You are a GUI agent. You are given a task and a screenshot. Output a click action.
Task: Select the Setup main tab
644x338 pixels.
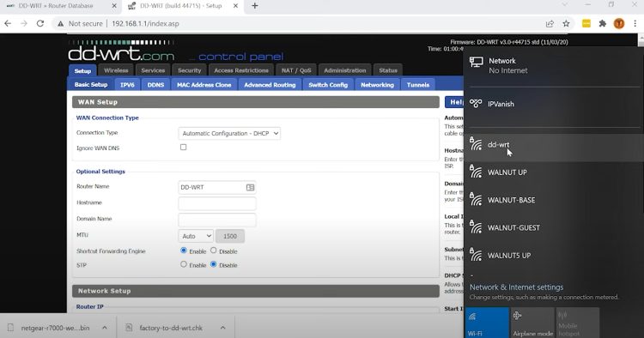click(82, 70)
